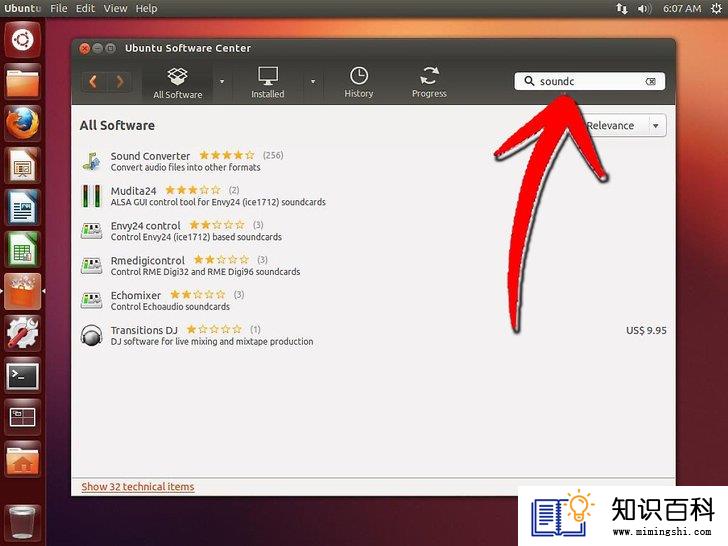
Task: Select the Transitions DJ result
Action: coord(374,335)
